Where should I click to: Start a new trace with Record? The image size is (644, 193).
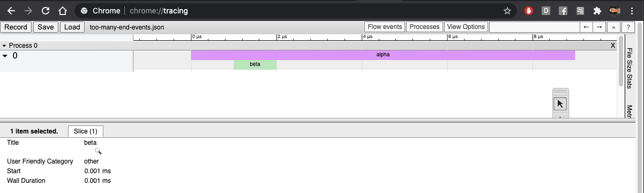[x=16, y=27]
